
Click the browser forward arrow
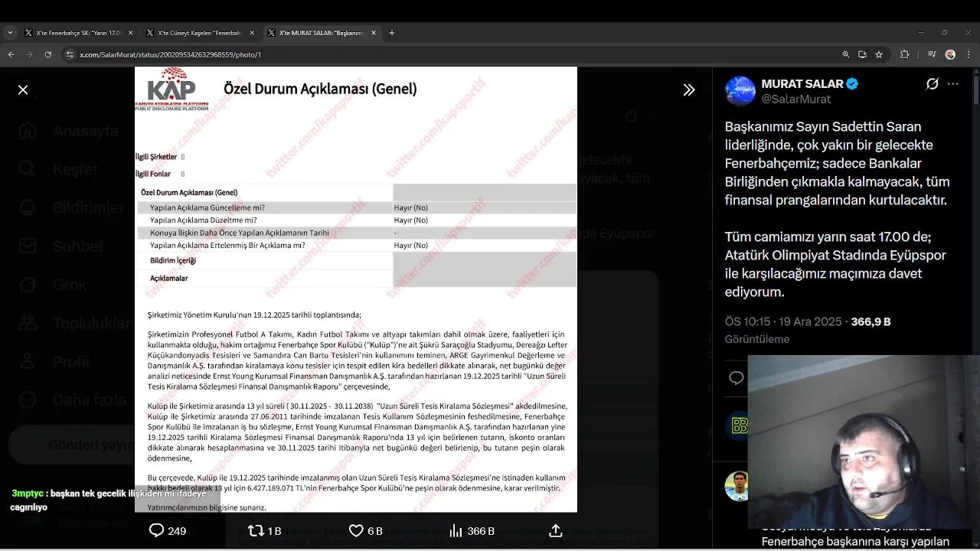coord(29,54)
